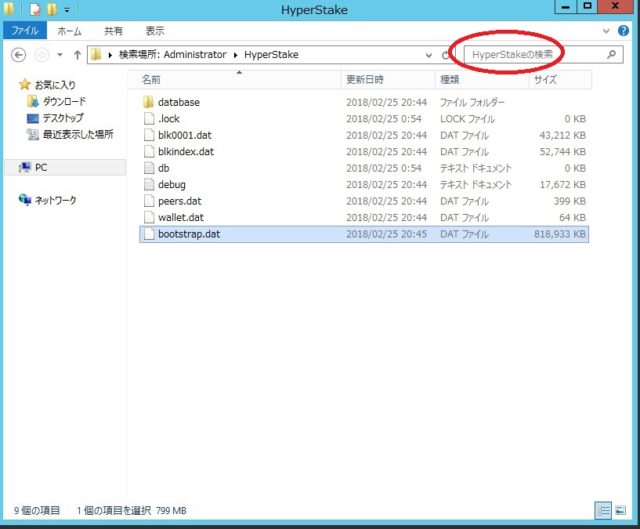Image resolution: width=640 pixels, height=529 pixels.
Task: Switch to the 表示 ribbon tab
Action: [155, 31]
